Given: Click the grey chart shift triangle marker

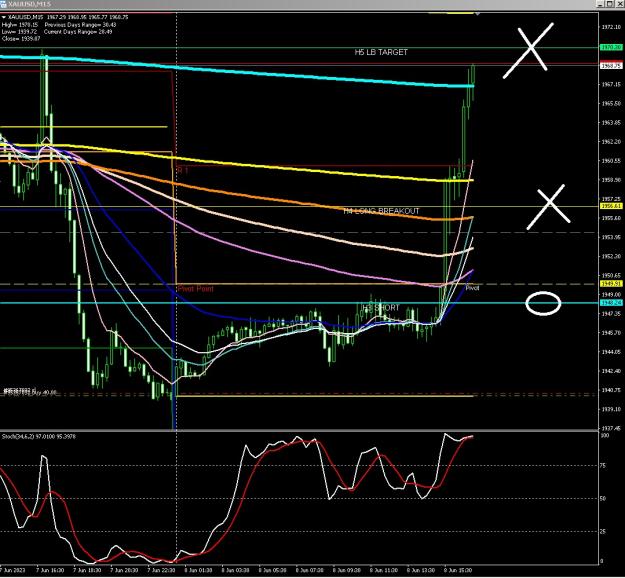Looking at the screenshot, I should point(477,14).
